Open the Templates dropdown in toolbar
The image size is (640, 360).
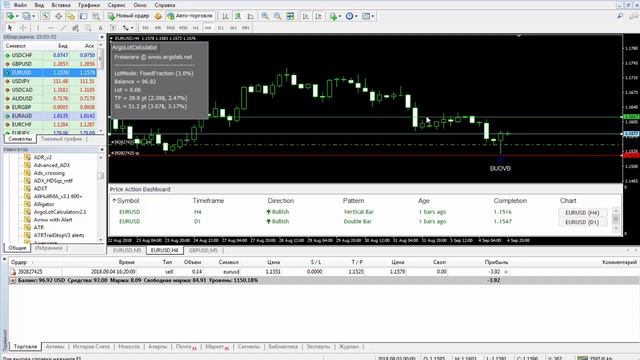[x=368, y=16]
